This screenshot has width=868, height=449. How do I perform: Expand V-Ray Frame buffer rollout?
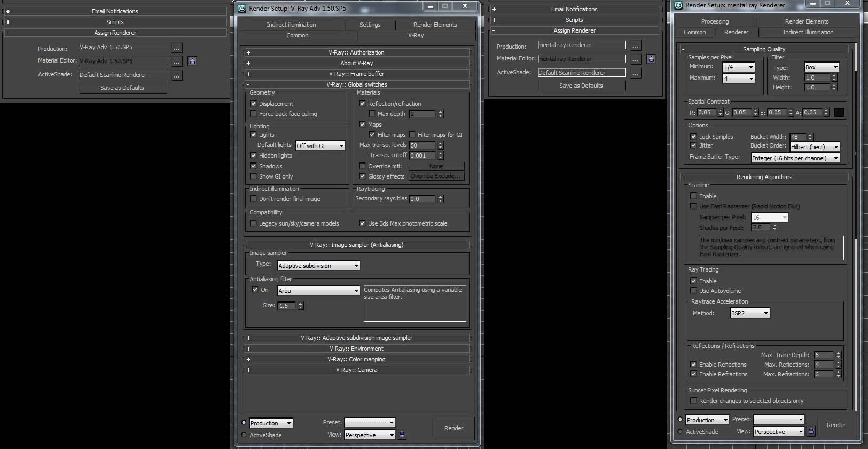(356, 74)
